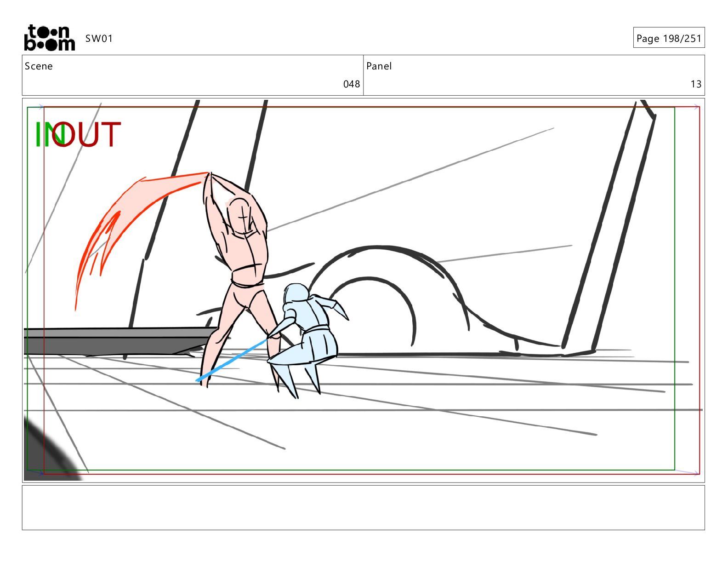Click the red OUT camera label
Viewport: 728px width, 563px height.
pos(86,134)
